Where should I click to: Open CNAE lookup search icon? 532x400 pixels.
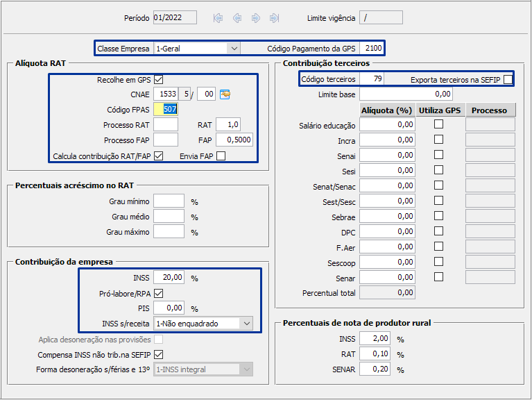click(x=225, y=94)
